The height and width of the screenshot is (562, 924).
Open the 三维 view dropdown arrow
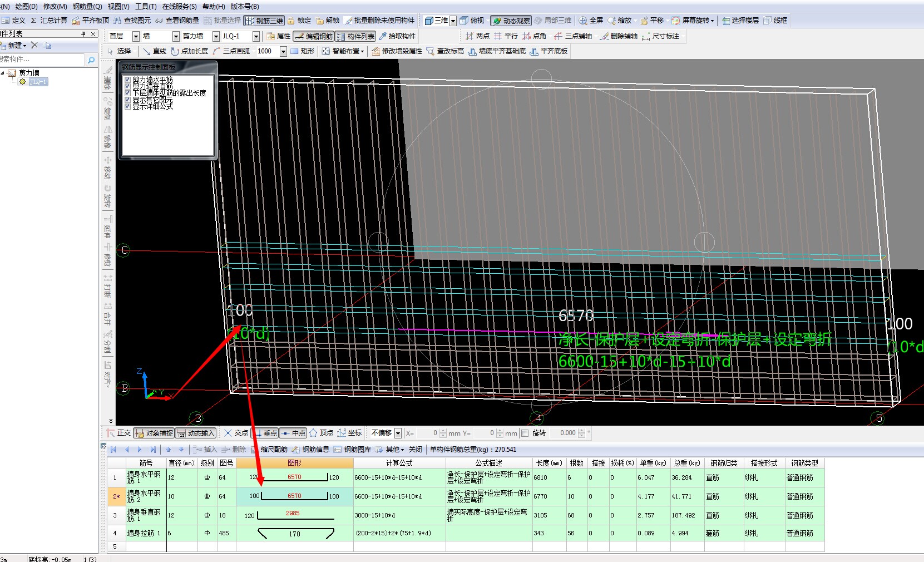453,21
